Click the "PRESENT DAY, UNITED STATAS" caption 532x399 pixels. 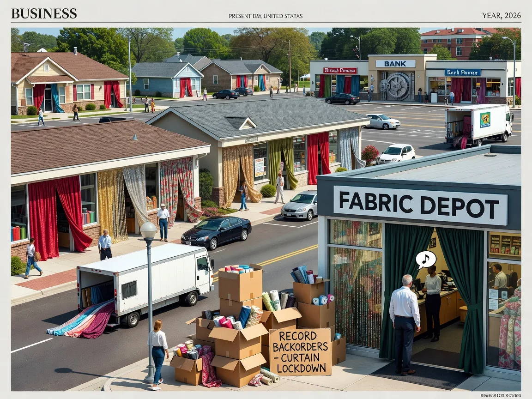[x=266, y=16]
